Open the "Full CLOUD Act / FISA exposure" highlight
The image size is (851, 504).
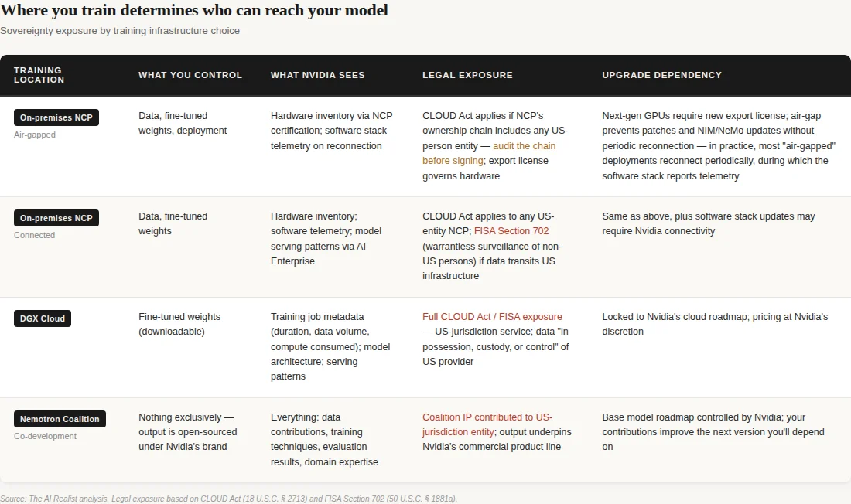tap(492, 317)
